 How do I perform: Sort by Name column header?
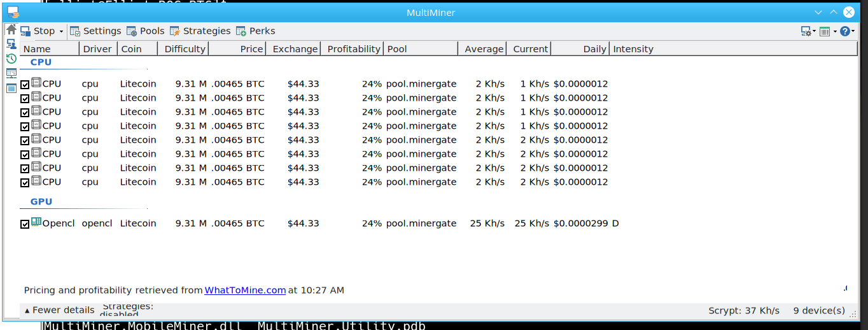[x=50, y=49]
